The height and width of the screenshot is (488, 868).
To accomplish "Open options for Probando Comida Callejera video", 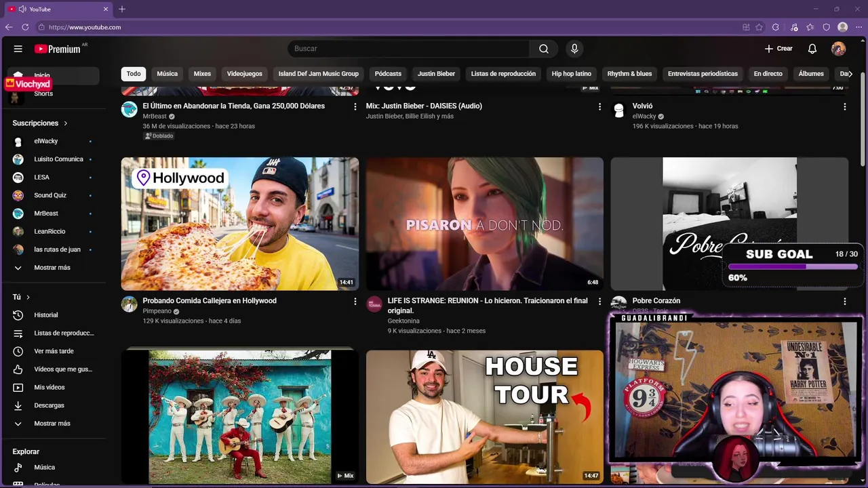I will 355,301.
